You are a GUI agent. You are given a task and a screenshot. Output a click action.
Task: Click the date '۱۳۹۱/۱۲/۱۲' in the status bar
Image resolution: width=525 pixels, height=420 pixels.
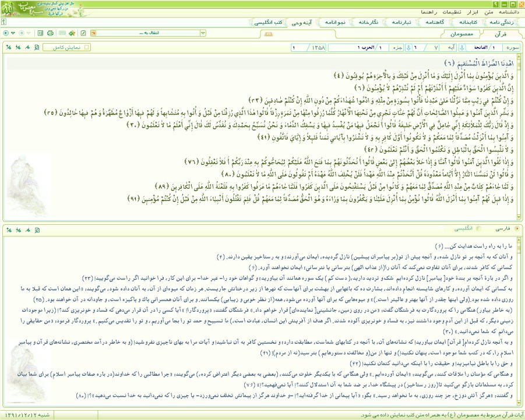[19, 415]
